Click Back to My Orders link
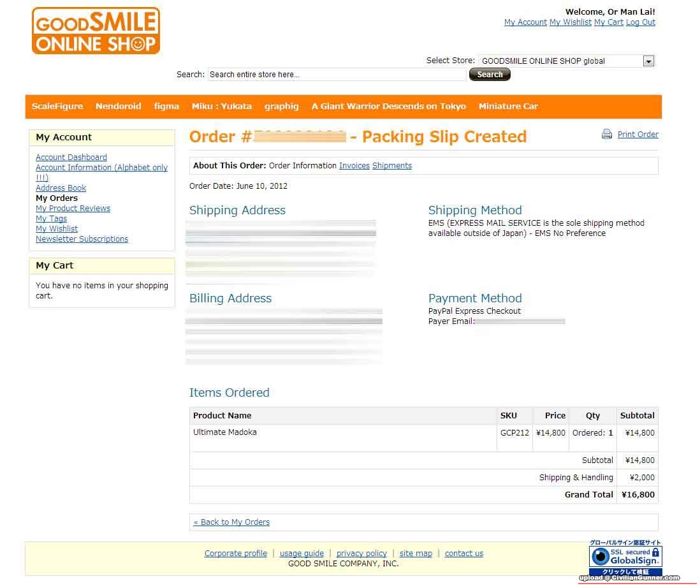Viewport: 700px width, 588px height. (231, 522)
